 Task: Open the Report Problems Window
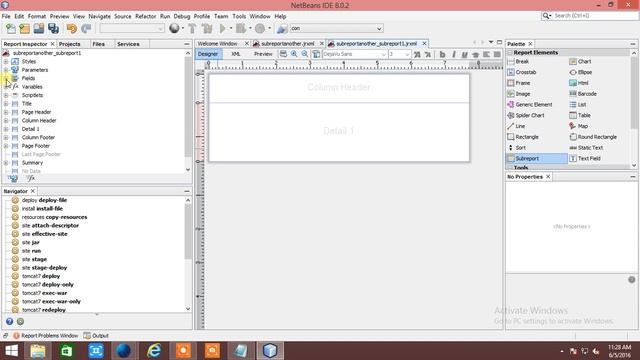[x=45, y=336]
